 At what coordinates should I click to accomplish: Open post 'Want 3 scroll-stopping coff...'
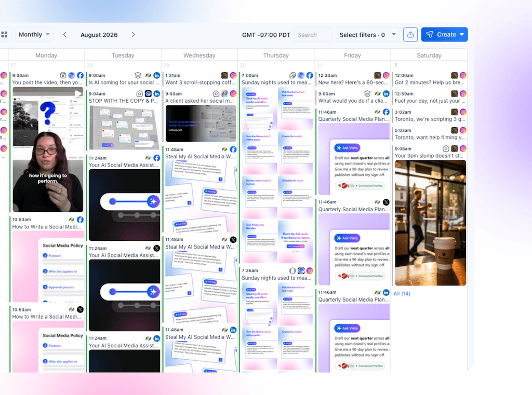point(200,83)
